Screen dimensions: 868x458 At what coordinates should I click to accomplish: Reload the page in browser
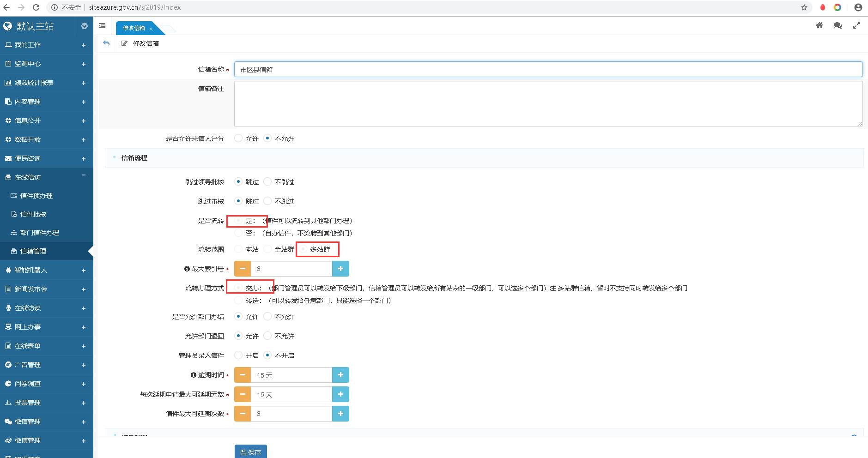click(x=36, y=7)
